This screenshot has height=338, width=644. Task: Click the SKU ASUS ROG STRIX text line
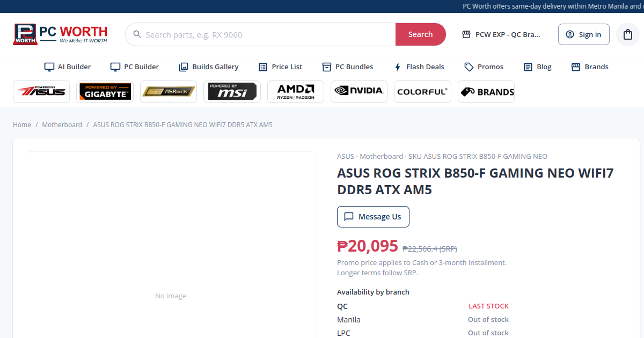(442, 157)
